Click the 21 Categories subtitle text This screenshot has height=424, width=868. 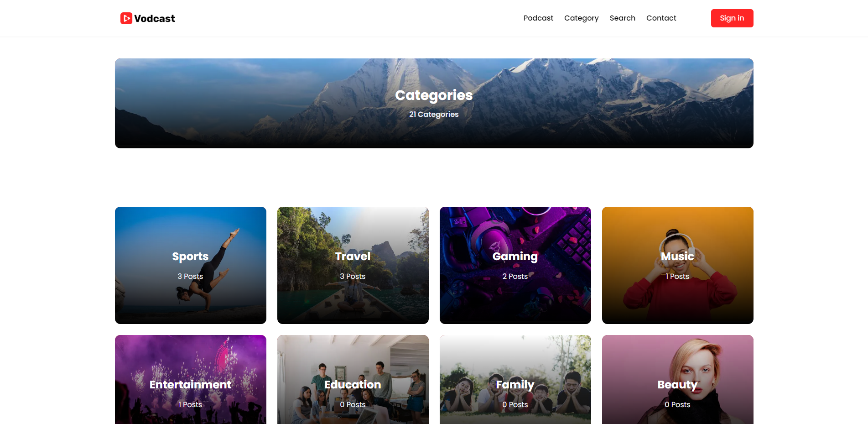pos(434,115)
